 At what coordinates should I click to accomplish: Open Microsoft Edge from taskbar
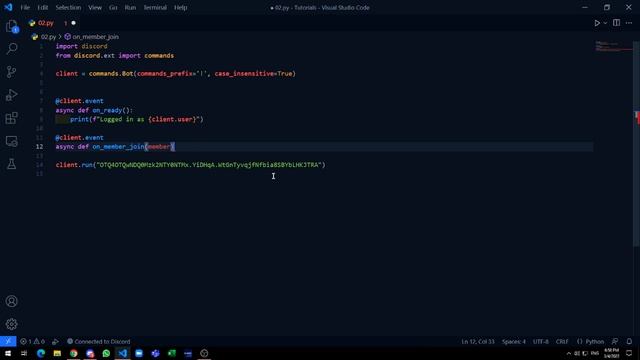tap(41, 353)
